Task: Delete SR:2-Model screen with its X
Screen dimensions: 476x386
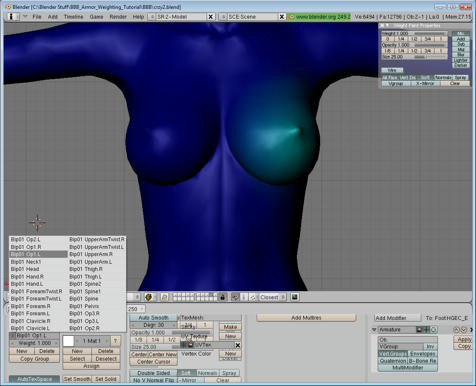Action: [x=211, y=17]
